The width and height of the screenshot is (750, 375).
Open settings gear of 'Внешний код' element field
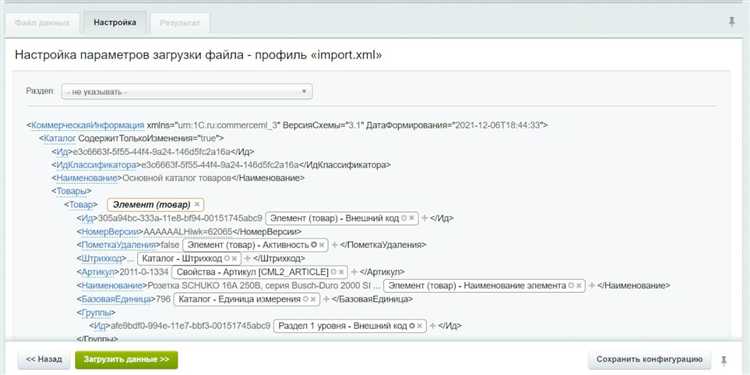(x=404, y=218)
